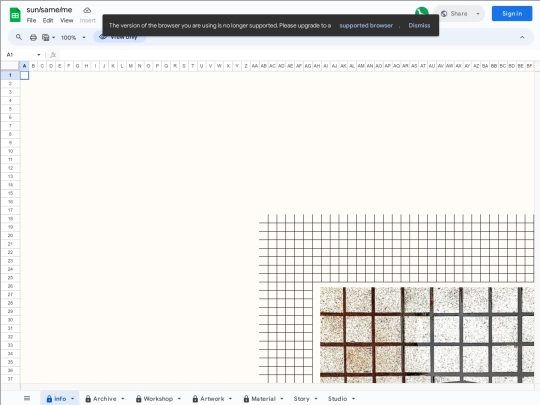Viewport: 540px width, 405px height.
Task: Click the search magnifier icon in toolbar
Action: click(19, 37)
